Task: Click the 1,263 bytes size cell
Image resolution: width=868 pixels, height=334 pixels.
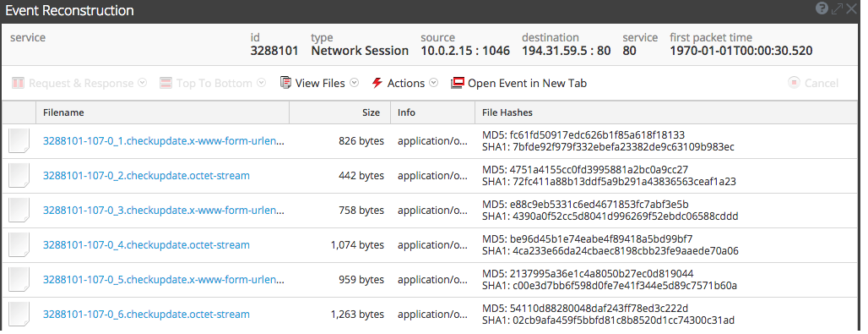Action: click(357, 314)
